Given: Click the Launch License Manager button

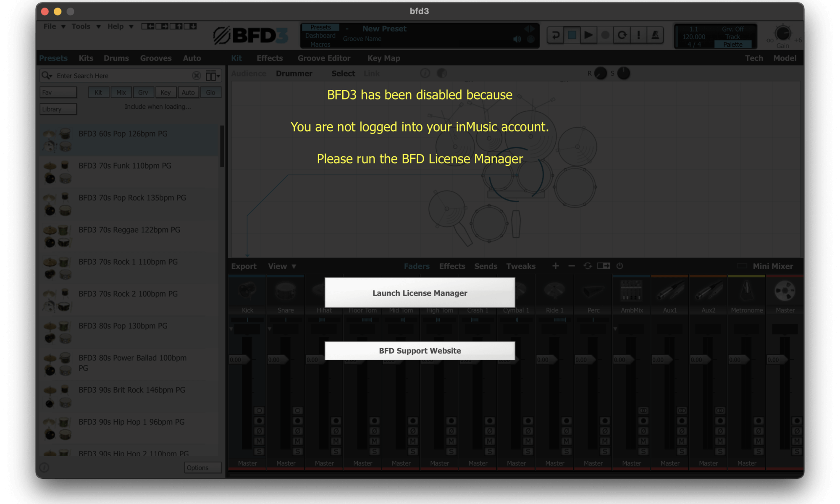Looking at the screenshot, I should pos(420,293).
